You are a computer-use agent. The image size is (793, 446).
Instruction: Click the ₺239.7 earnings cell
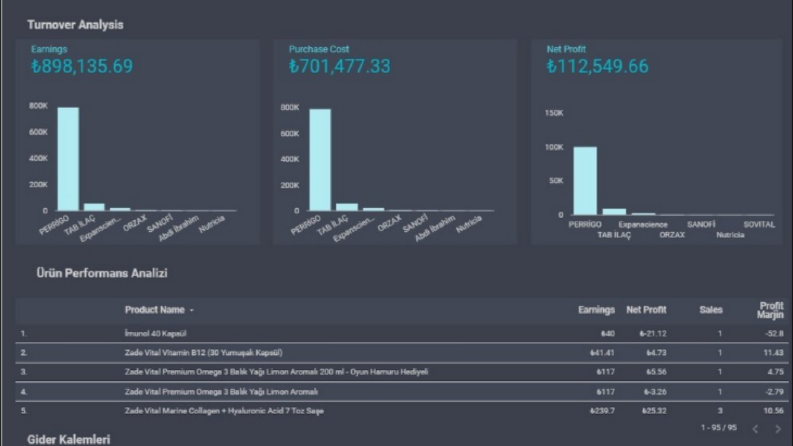coord(602,411)
